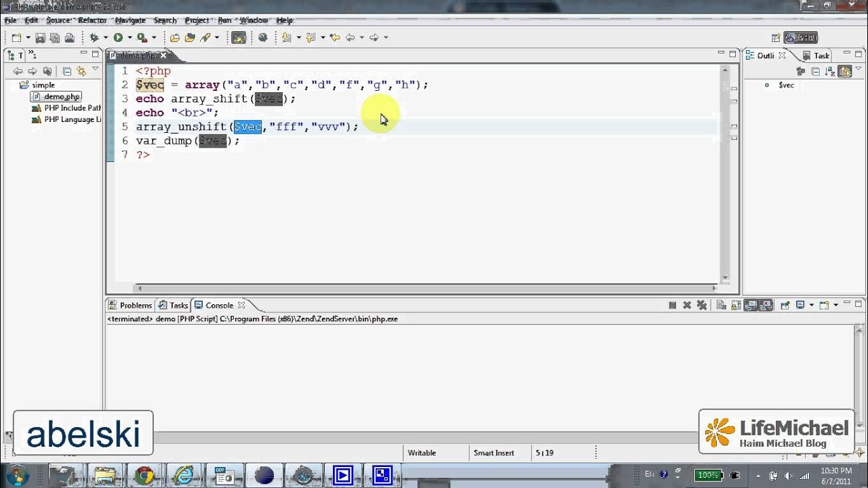Open the Source menu
The width and height of the screenshot is (868, 488).
pos(58,20)
